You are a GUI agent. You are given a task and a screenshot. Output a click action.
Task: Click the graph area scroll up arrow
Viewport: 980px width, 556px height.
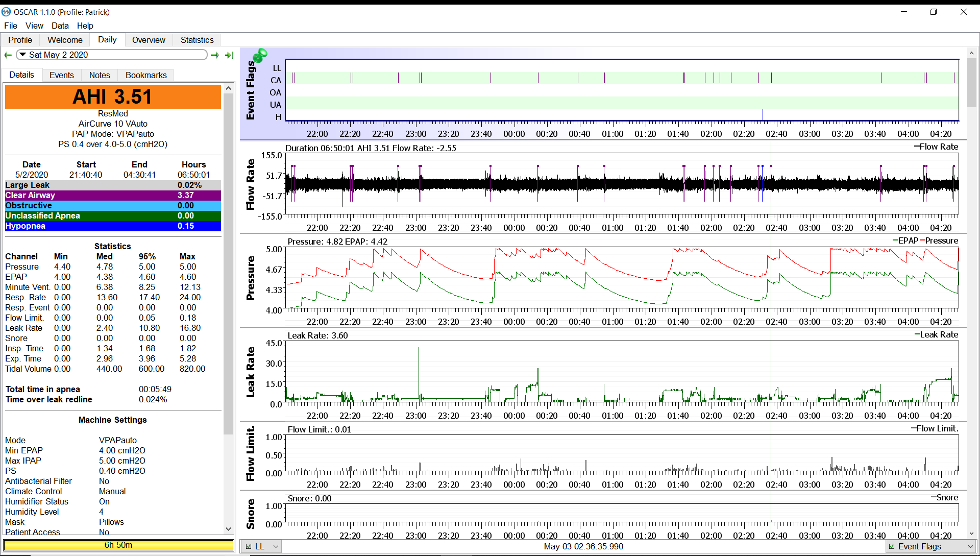971,53
